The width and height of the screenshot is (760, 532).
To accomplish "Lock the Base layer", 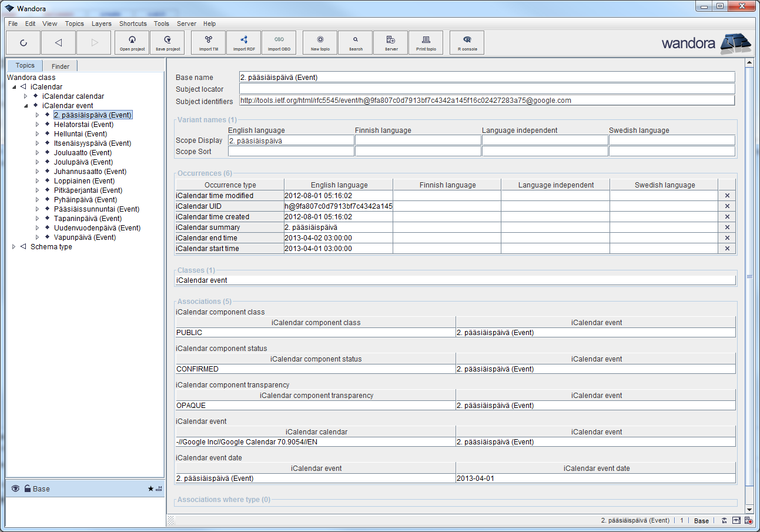I will click(x=28, y=488).
